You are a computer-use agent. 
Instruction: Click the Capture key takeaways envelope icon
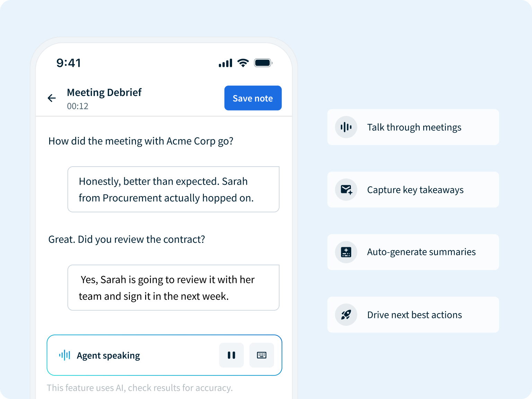[x=346, y=190]
